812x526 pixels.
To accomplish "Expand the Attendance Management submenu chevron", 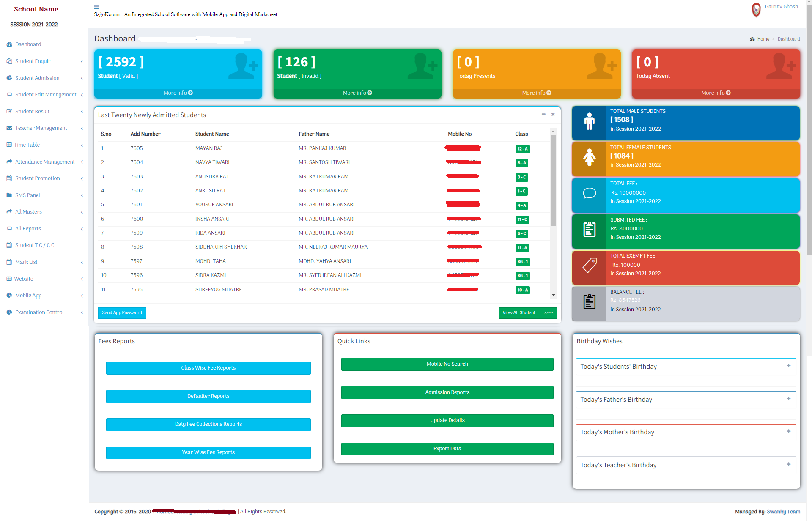I will coord(82,162).
